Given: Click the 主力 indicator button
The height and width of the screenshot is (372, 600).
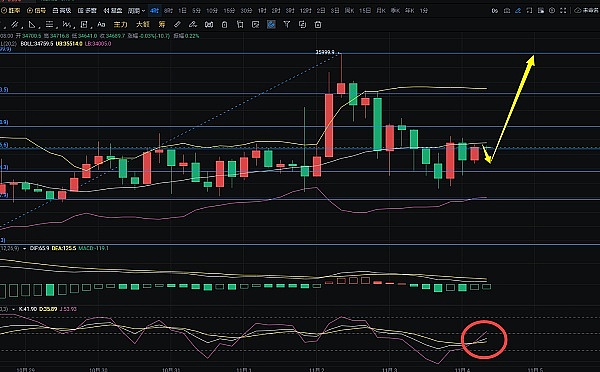Looking at the screenshot, I should (120, 24).
